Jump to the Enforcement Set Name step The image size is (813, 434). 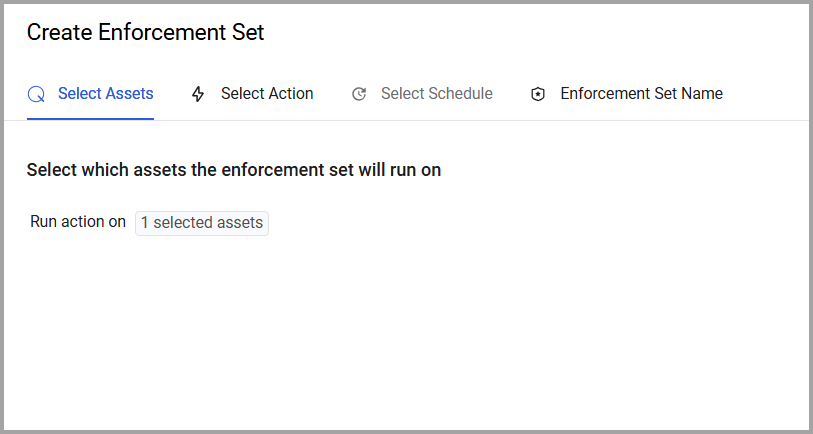[x=641, y=94]
